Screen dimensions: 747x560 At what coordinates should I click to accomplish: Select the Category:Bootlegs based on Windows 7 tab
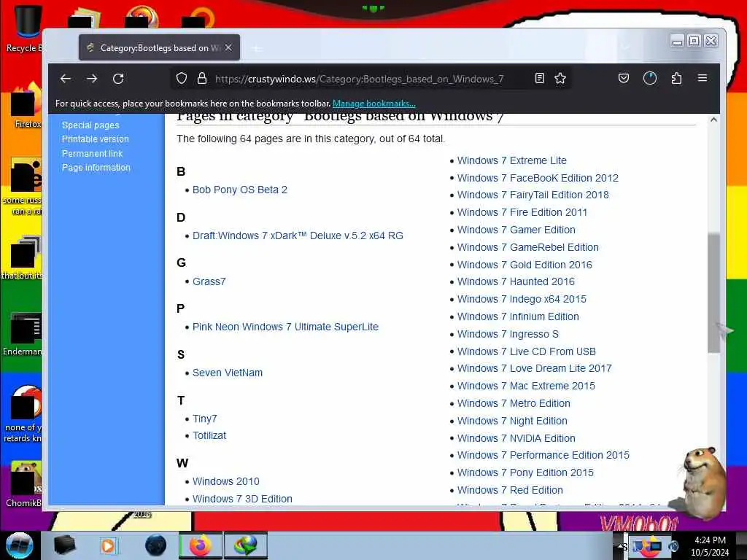coord(159,47)
